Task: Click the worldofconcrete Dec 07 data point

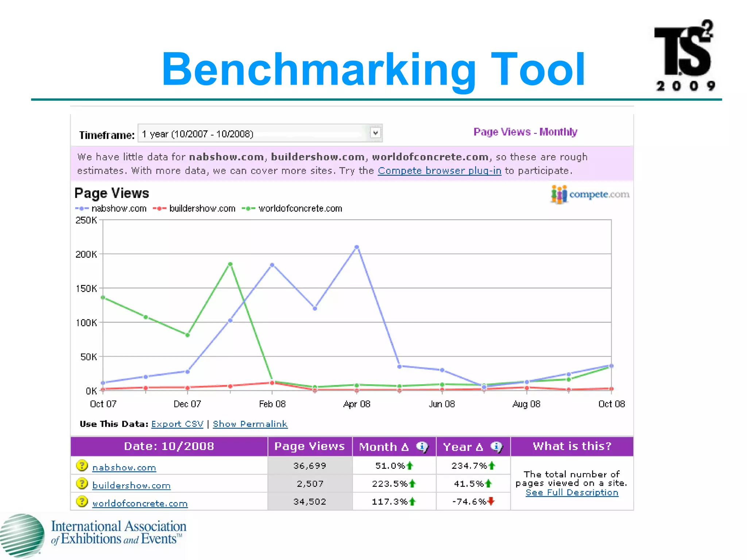Action: 187,335
